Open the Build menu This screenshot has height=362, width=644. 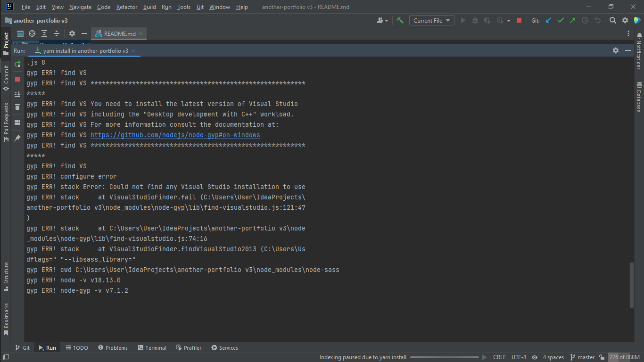coord(149,7)
